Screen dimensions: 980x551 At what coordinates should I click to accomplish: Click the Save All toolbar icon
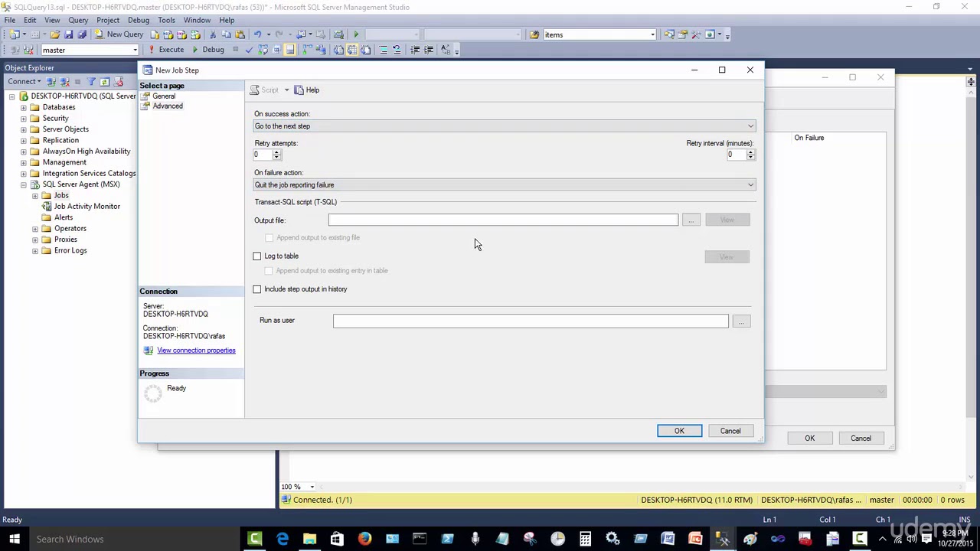82,34
